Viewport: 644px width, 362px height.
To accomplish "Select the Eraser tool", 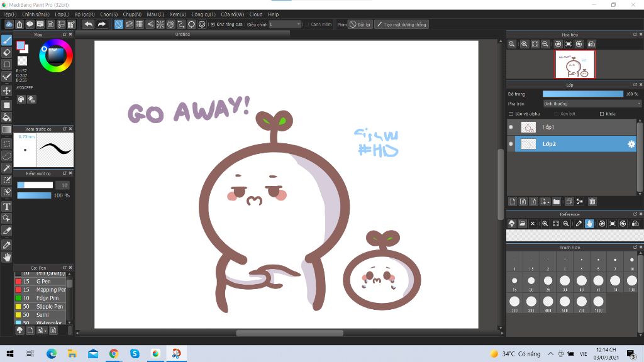I will pos(6,53).
